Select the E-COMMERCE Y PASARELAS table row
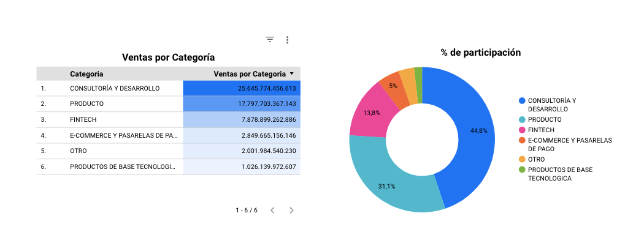This screenshot has height=243, width=644. click(x=169, y=135)
